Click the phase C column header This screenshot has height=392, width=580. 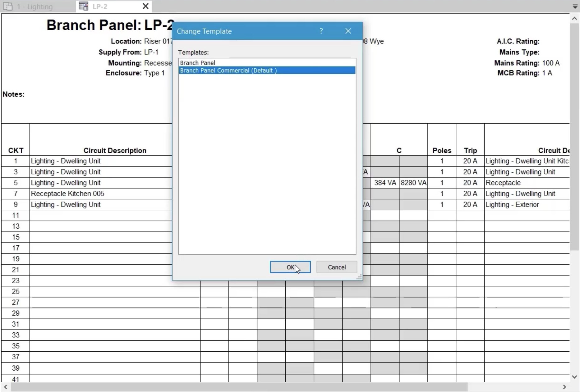tap(399, 150)
